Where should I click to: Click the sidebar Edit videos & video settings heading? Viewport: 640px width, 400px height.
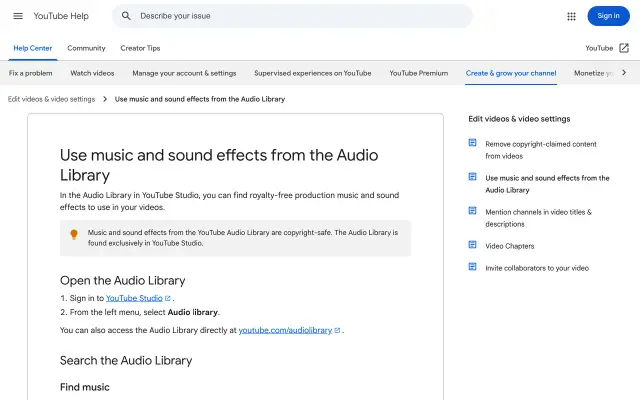click(519, 119)
